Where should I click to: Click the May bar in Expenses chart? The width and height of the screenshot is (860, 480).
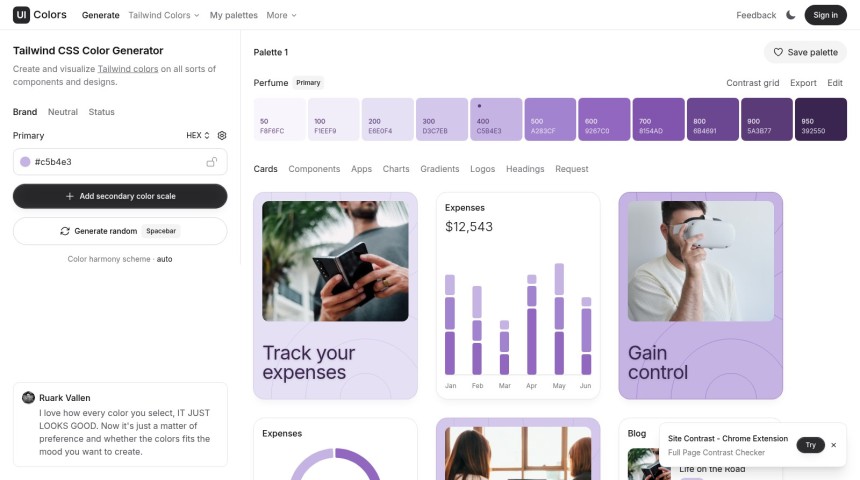559,319
